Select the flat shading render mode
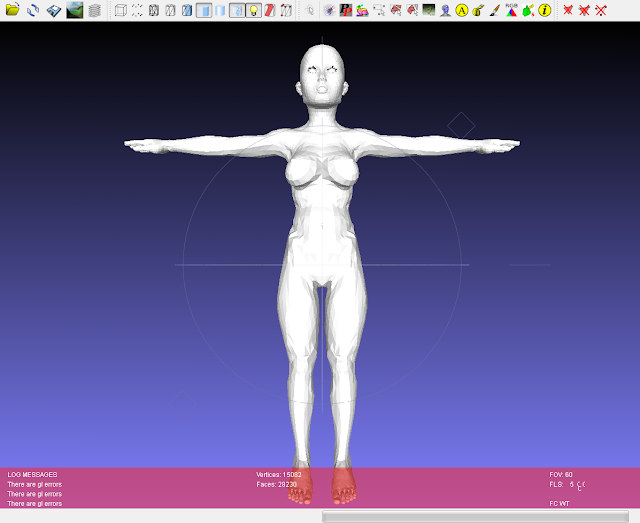The height and width of the screenshot is (523, 640). coord(204,10)
